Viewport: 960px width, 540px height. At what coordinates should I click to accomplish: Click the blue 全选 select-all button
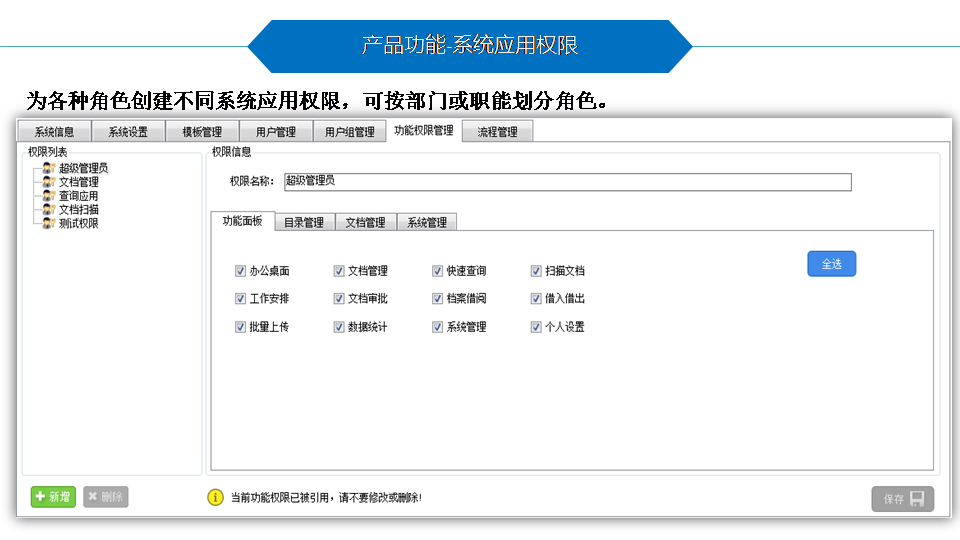pyautogui.click(x=831, y=264)
